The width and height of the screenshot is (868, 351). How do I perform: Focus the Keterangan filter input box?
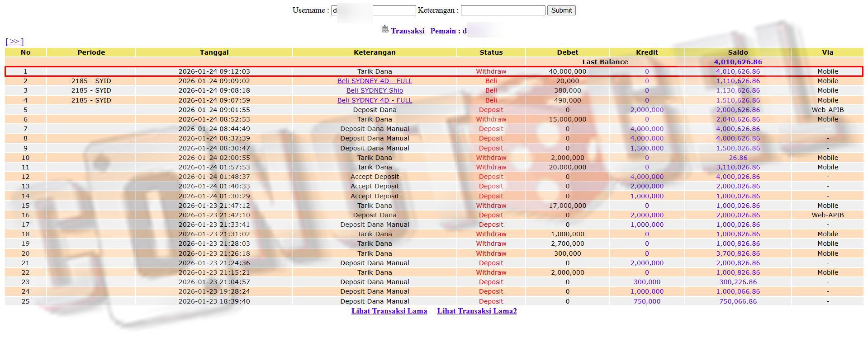tap(503, 10)
